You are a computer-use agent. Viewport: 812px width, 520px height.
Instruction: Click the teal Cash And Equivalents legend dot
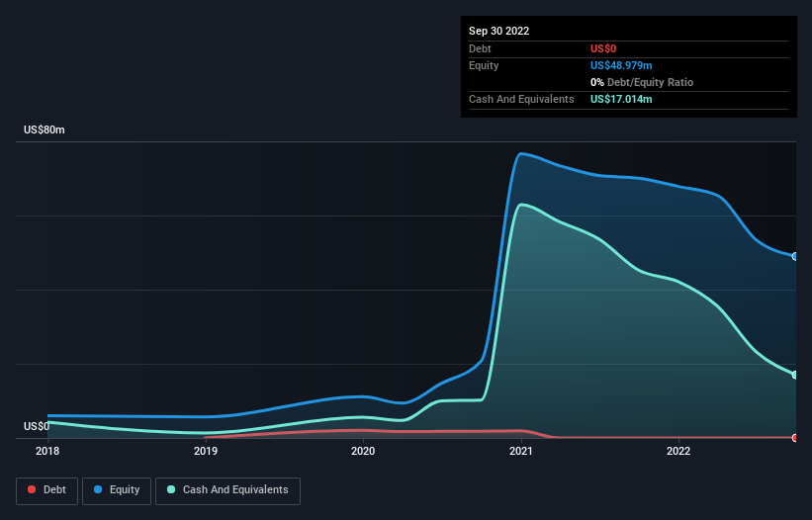[x=171, y=489]
